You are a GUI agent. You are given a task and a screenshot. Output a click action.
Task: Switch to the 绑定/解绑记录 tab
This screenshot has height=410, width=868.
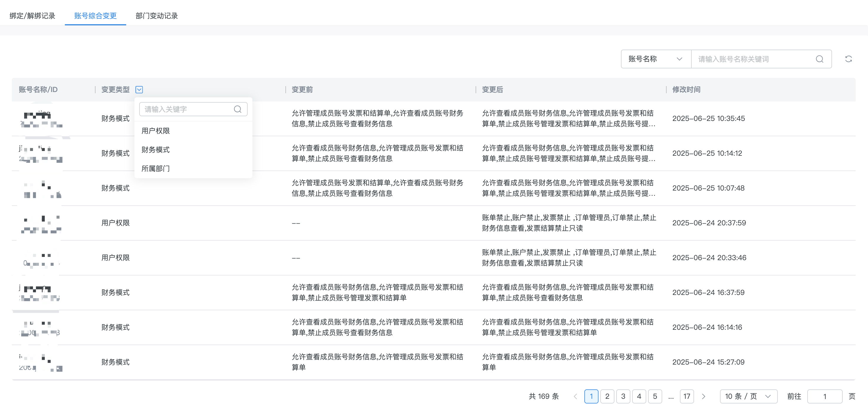[32, 16]
